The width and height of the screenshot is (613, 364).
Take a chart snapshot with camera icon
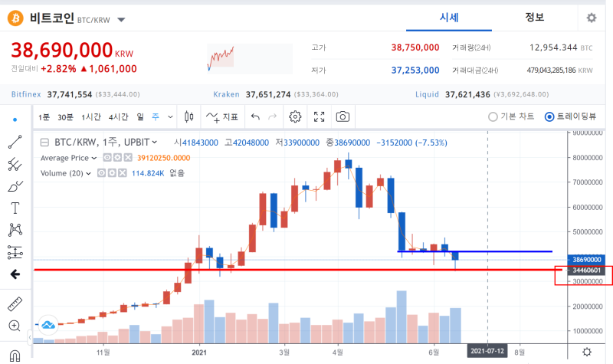coord(343,116)
